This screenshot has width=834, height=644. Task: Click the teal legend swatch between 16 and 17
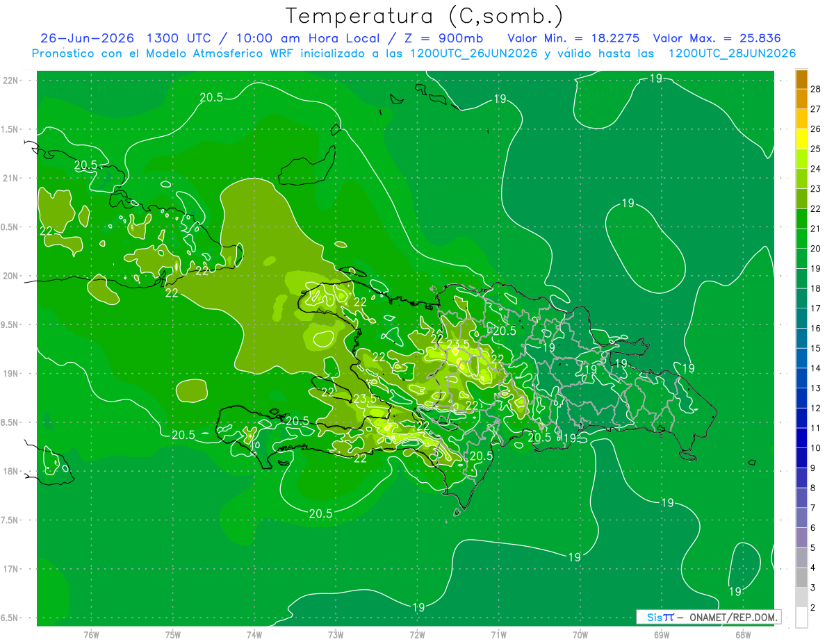pyautogui.click(x=801, y=318)
